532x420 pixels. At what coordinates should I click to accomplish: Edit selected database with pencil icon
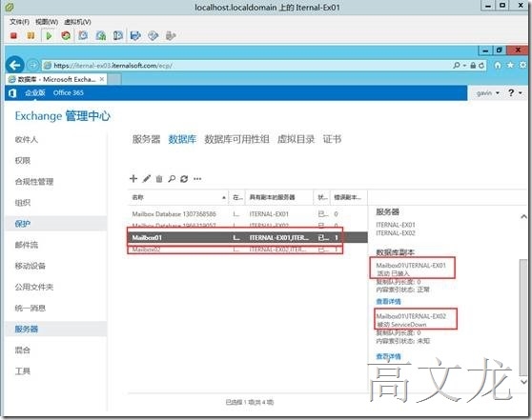[x=146, y=179]
